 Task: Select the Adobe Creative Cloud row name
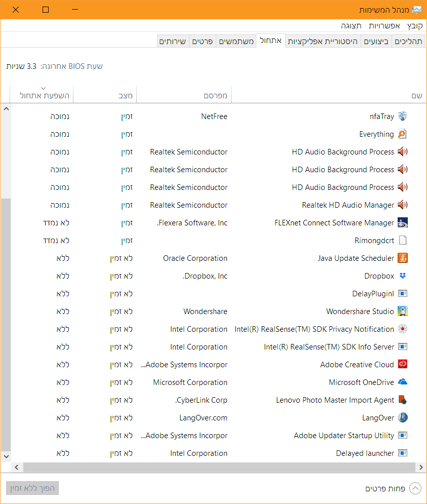[x=357, y=364]
